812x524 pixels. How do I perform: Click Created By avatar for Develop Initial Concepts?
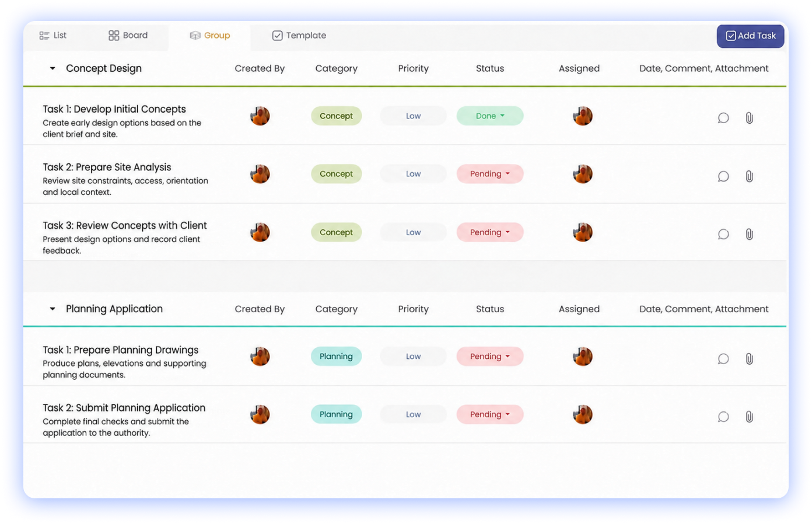click(260, 116)
